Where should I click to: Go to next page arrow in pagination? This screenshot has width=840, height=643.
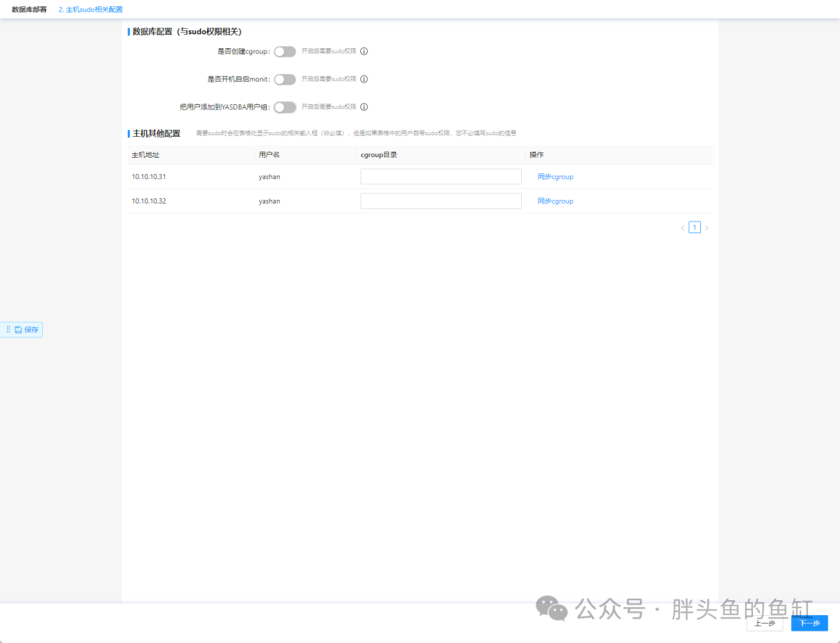pos(706,228)
